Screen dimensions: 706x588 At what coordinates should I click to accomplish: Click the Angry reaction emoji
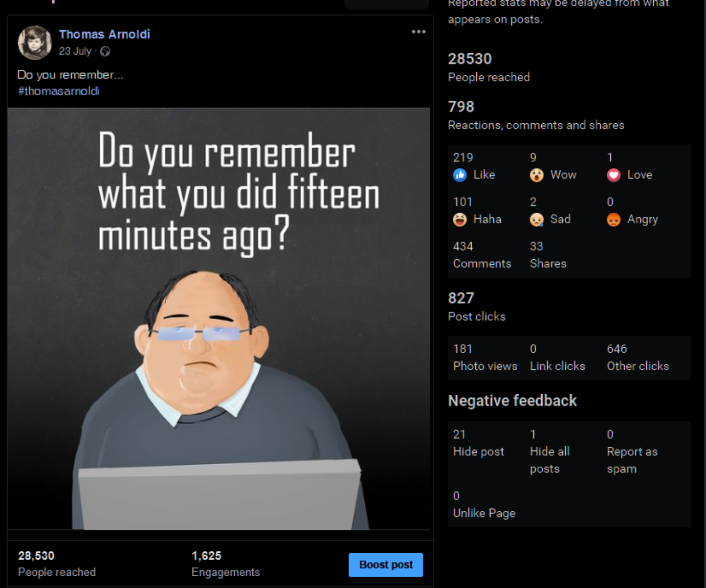click(614, 220)
